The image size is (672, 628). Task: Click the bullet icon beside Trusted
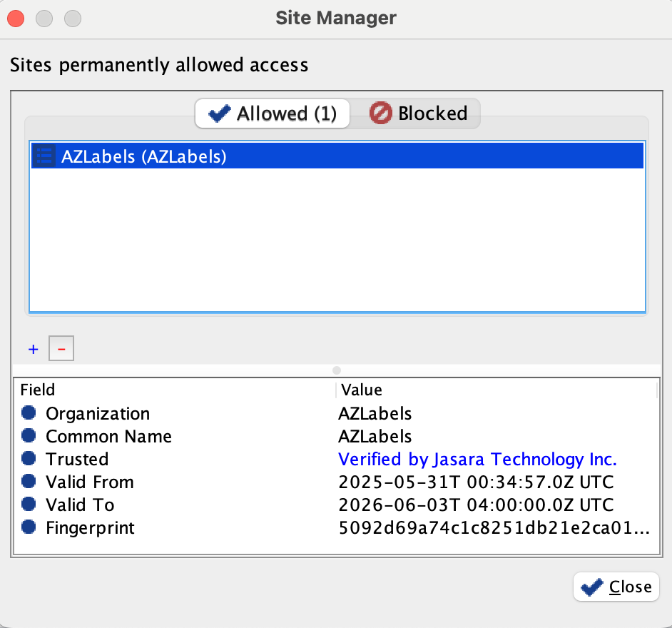pyautogui.click(x=29, y=459)
